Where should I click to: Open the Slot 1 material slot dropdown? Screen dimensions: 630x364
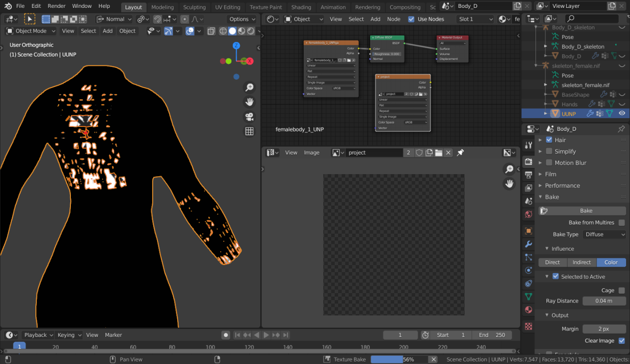click(x=475, y=19)
